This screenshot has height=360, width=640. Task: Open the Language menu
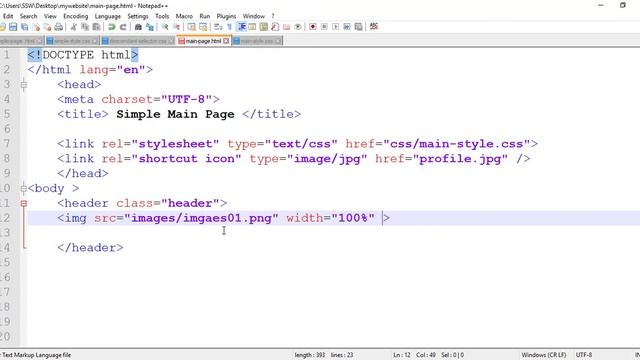tap(108, 16)
